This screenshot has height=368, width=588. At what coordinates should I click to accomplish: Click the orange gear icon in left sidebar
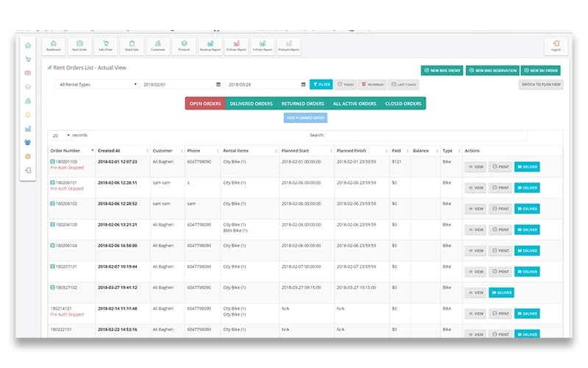tap(28, 157)
